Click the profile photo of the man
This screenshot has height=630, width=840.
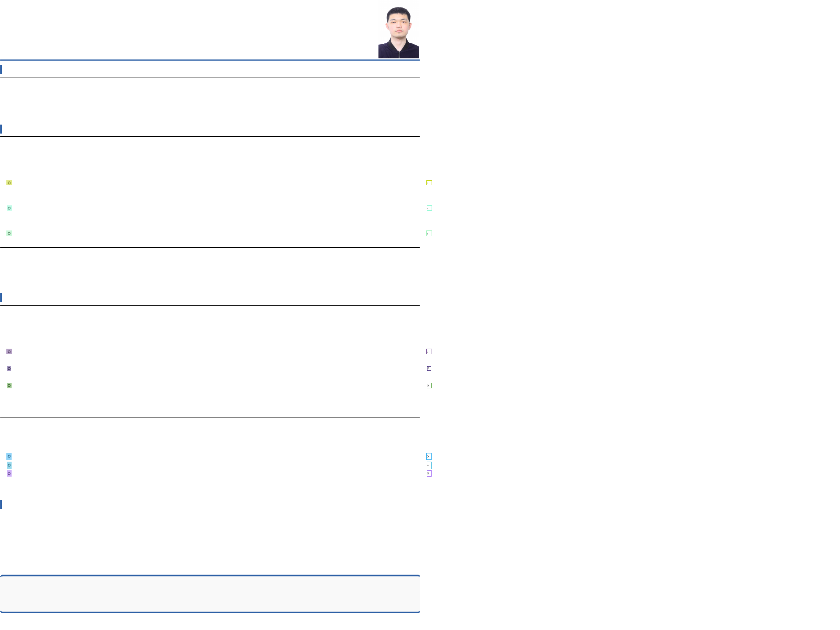pyautogui.click(x=398, y=32)
